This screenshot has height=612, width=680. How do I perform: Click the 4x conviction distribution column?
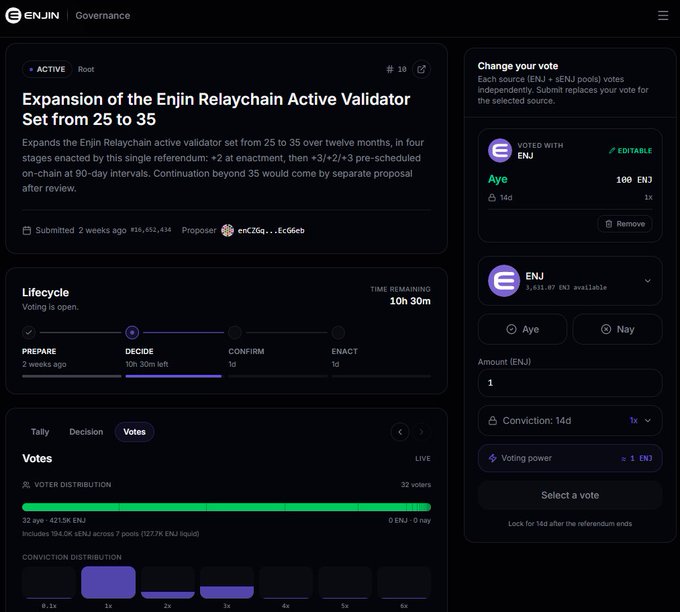tap(285, 582)
